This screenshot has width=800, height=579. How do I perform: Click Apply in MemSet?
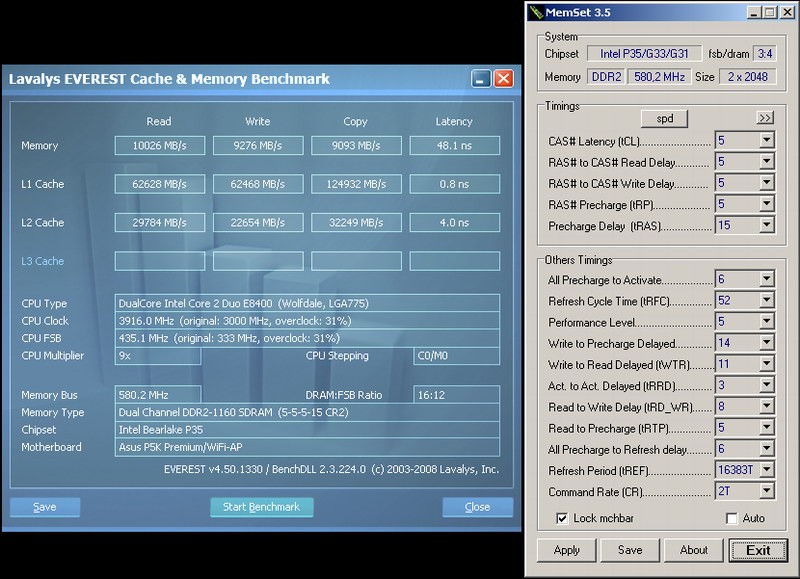tap(566, 550)
